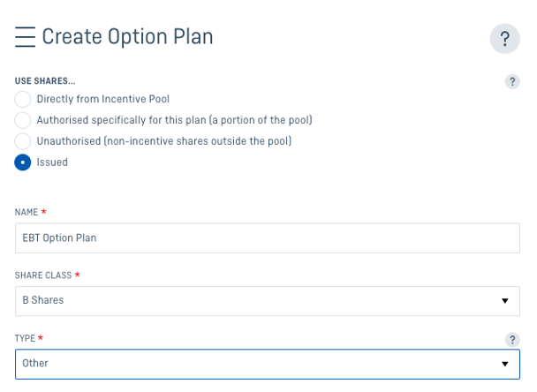Click the Directly from Incentive Pool label text
The image size is (537, 392).
(103, 99)
